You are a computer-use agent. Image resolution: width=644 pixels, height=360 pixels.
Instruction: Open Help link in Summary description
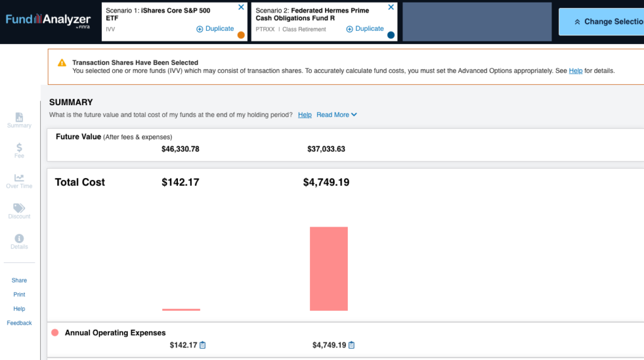click(x=304, y=115)
